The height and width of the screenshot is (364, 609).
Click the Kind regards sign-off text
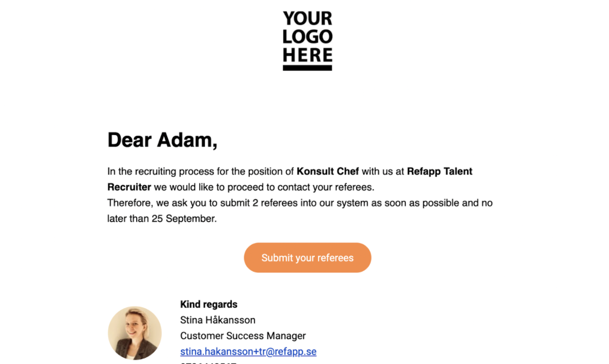[209, 304]
